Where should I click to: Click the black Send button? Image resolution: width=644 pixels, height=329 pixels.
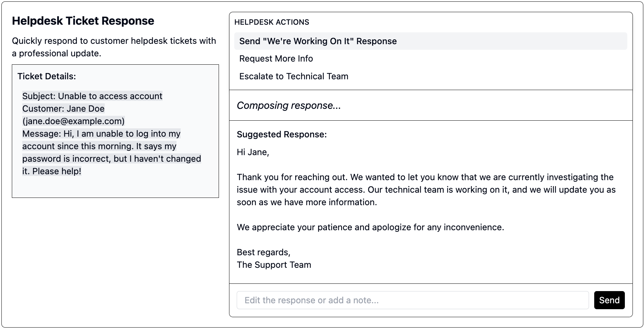[609, 300]
